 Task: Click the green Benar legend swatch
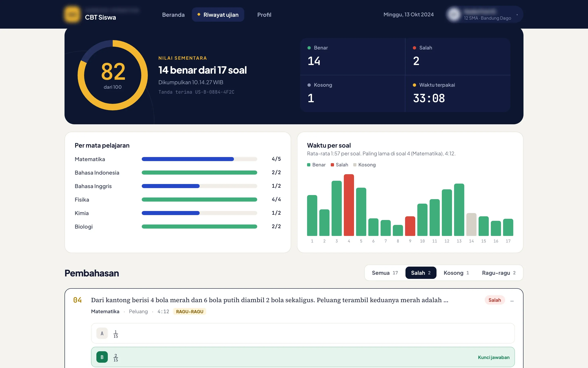(308, 165)
